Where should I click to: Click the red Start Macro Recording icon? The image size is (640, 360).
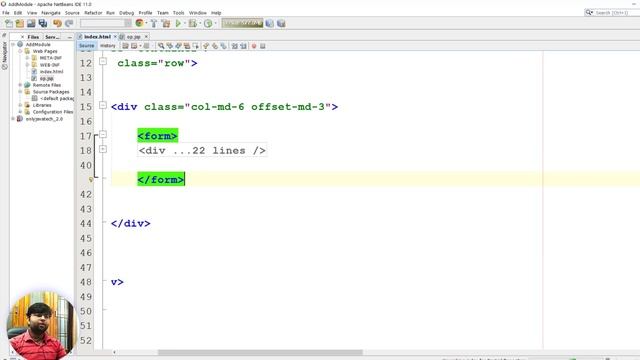point(254,46)
